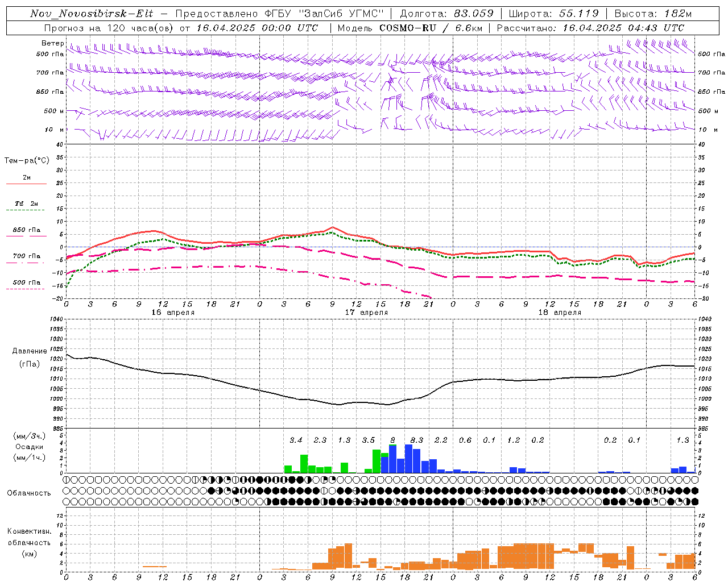Click the Ветер panel label

tap(52, 43)
